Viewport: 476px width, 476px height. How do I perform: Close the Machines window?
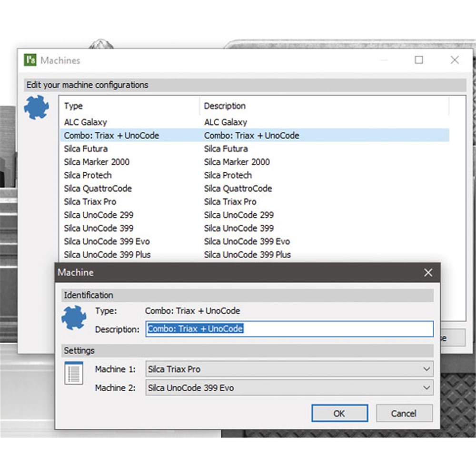pos(455,60)
